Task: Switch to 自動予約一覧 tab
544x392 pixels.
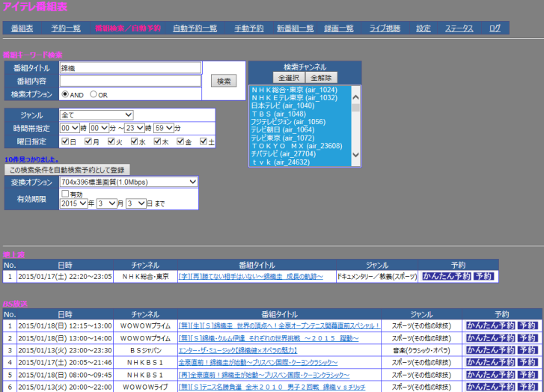Action: [x=195, y=28]
